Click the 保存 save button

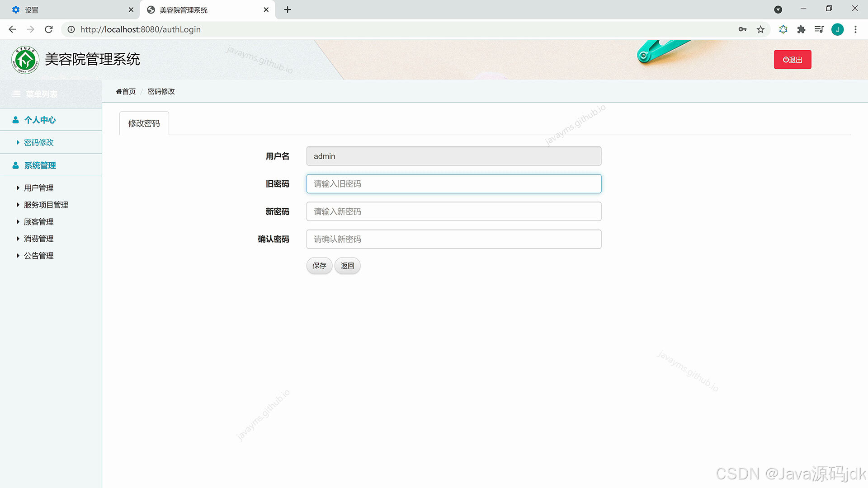point(319,266)
